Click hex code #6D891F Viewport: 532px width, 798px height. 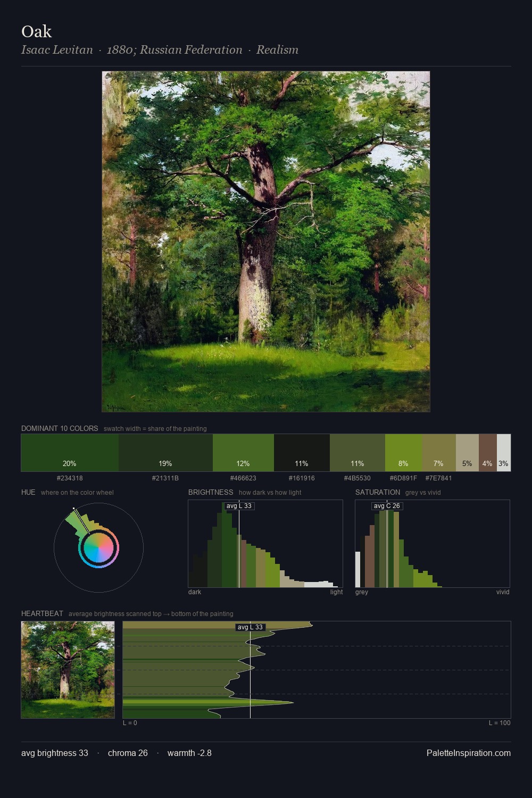(x=403, y=478)
